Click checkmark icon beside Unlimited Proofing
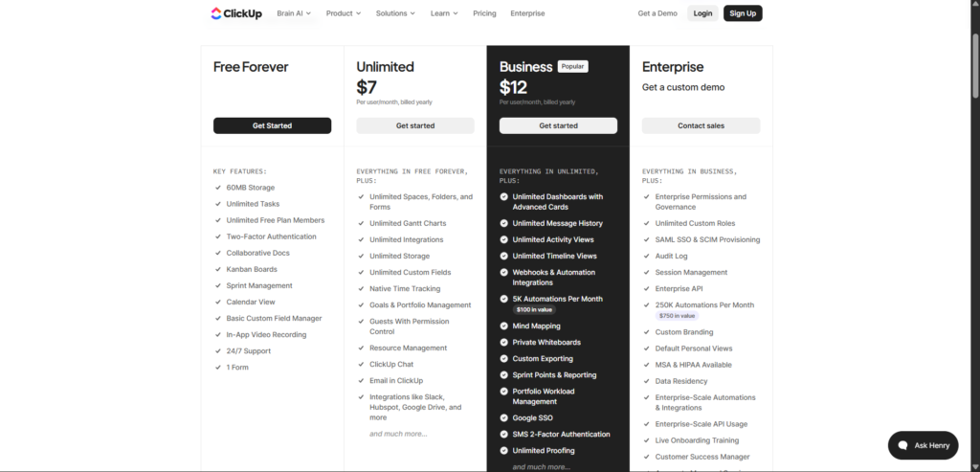 tap(503, 450)
